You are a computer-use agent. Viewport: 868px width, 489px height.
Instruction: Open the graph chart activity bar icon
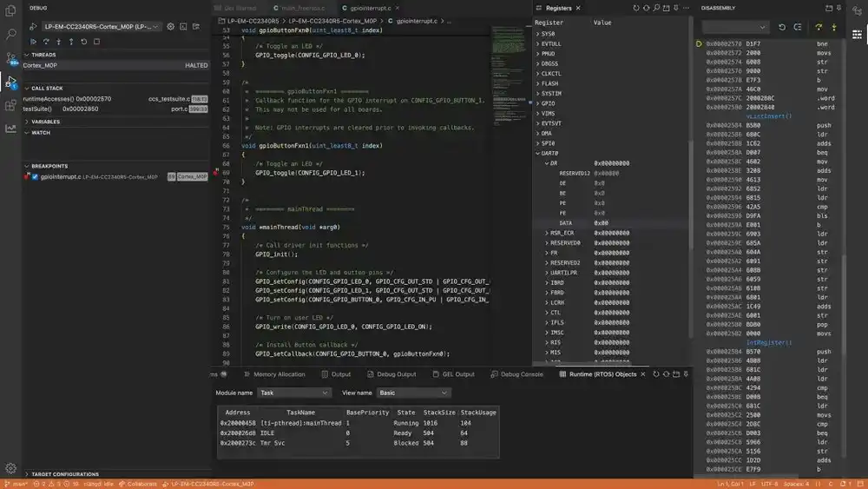[x=10, y=129]
